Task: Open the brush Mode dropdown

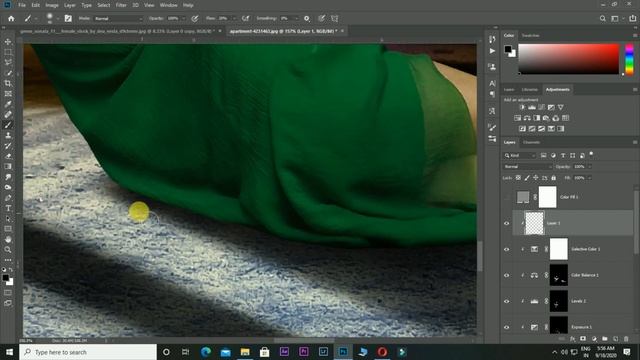Action: coord(118,18)
